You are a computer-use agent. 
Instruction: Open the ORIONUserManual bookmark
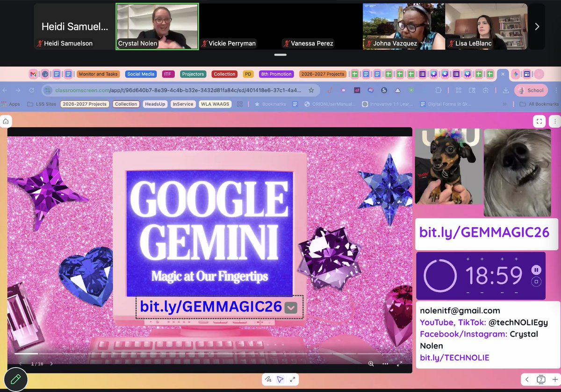point(331,104)
